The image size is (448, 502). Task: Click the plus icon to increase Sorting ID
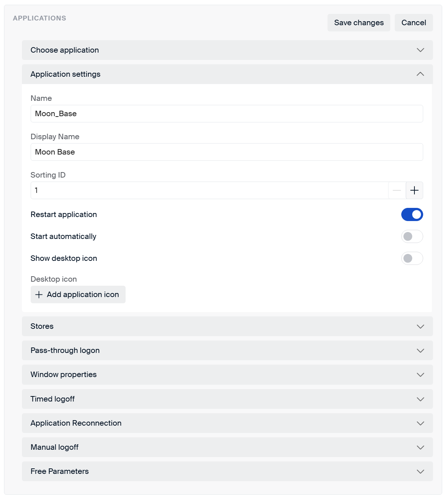[x=414, y=190]
